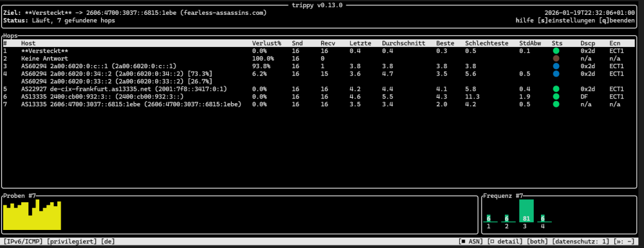This screenshot has height=248, width=644.
Task: Click the 93.8% loss value
Action: click(261, 66)
